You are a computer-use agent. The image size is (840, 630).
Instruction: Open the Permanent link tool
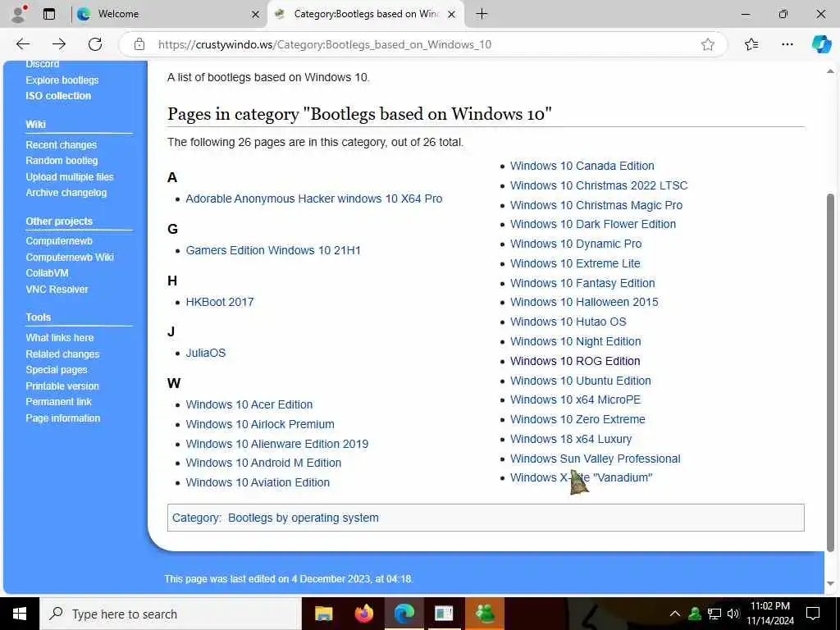[x=59, y=402]
